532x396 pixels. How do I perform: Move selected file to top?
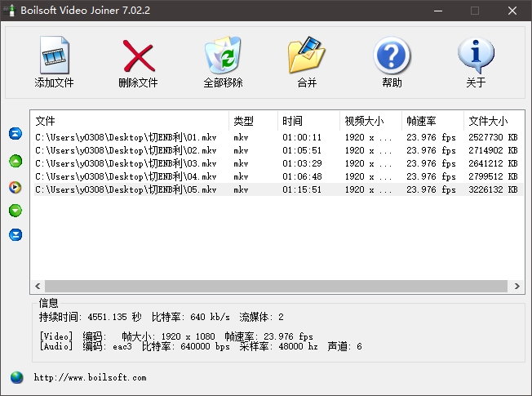pos(16,133)
